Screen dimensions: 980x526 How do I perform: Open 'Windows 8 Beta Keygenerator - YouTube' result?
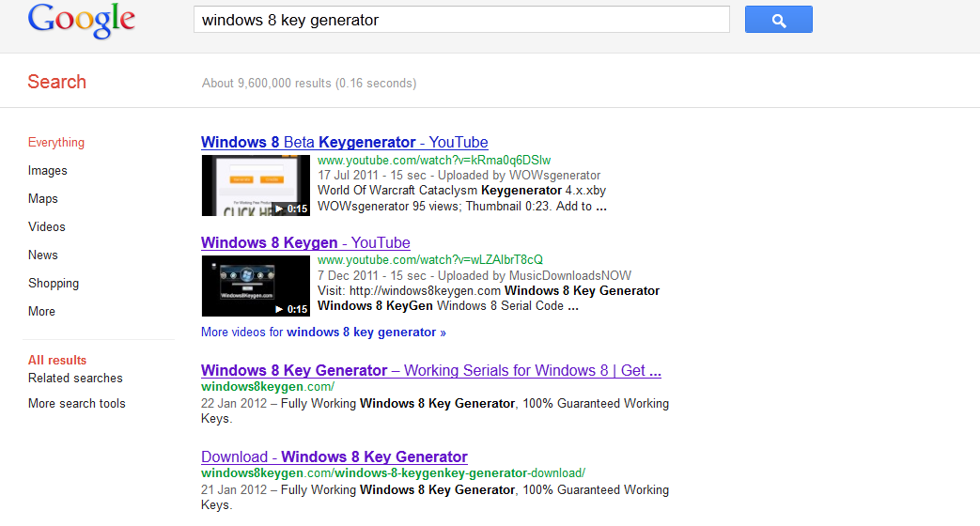tap(345, 143)
